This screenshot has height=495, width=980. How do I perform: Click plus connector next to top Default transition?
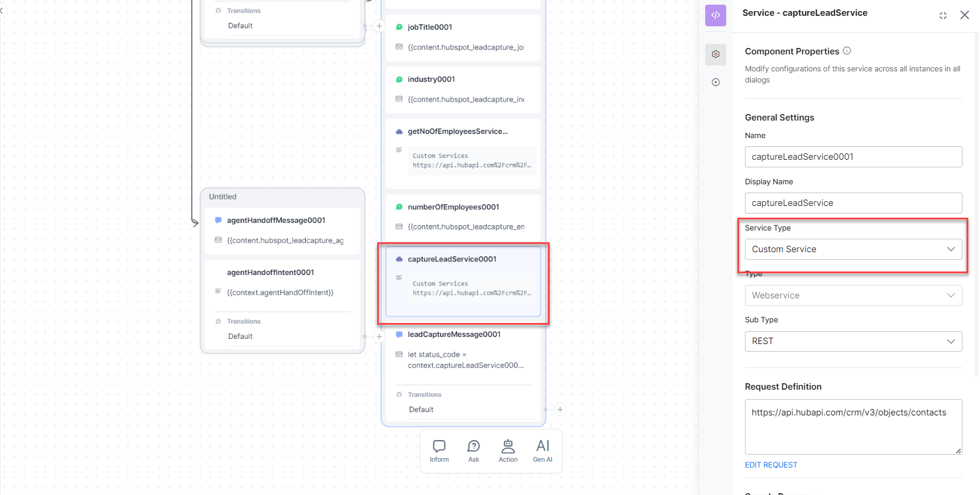(x=379, y=26)
